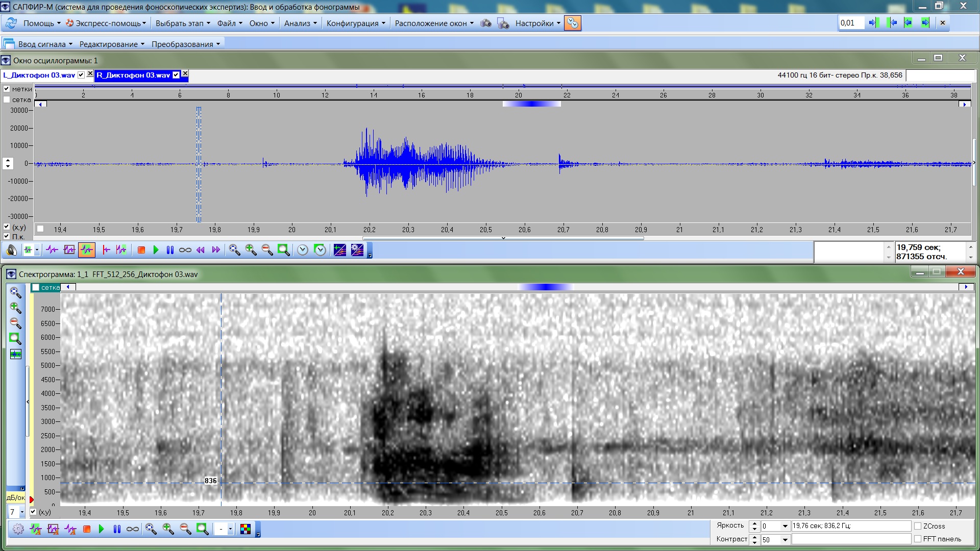Toggle checkbox on L_Диктофон 03.wav tab

81,75
